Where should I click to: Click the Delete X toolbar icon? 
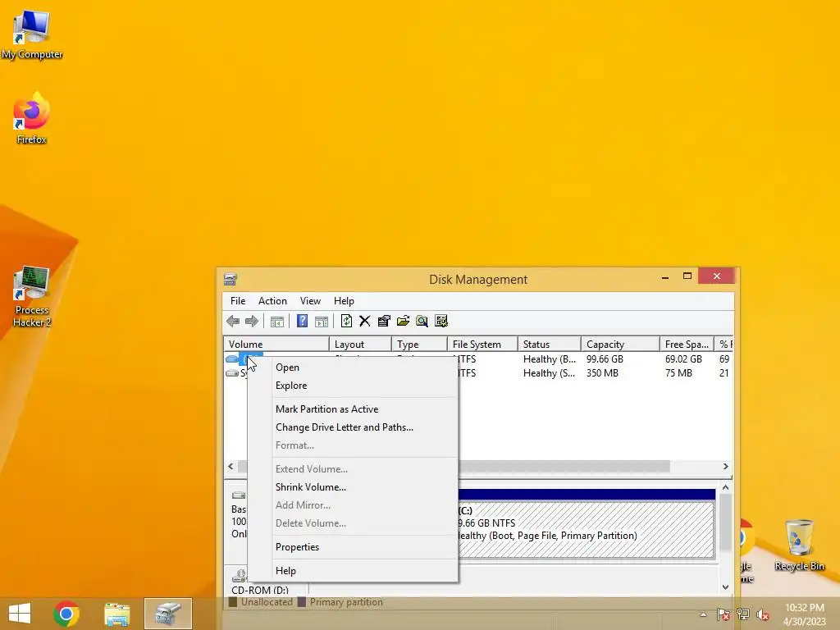[x=365, y=321]
